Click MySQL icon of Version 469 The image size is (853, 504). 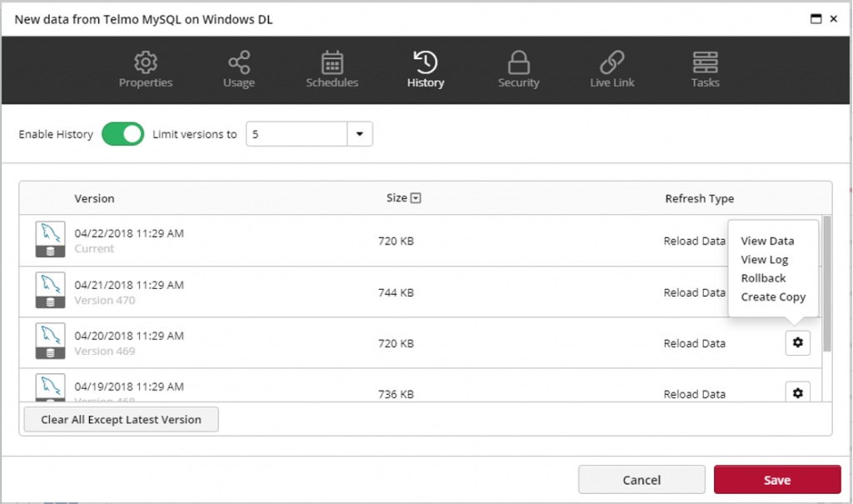pyautogui.click(x=50, y=341)
